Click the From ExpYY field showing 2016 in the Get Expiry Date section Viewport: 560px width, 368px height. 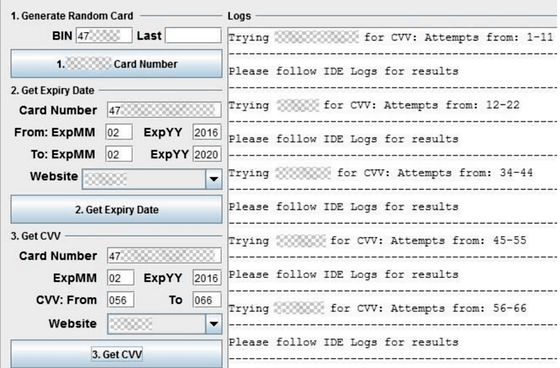(x=206, y=132)
